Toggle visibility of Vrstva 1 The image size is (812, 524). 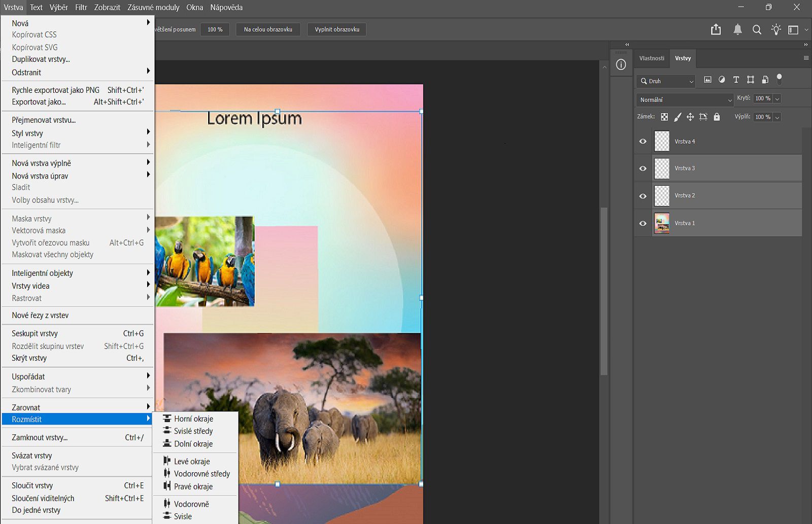point(643,223)
